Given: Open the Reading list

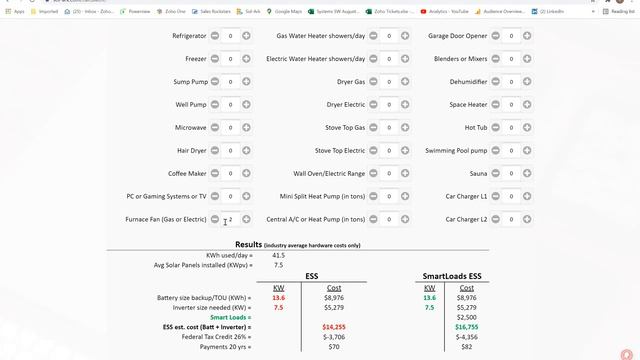Looking at the screenshot, I should (x=618, y=11).
